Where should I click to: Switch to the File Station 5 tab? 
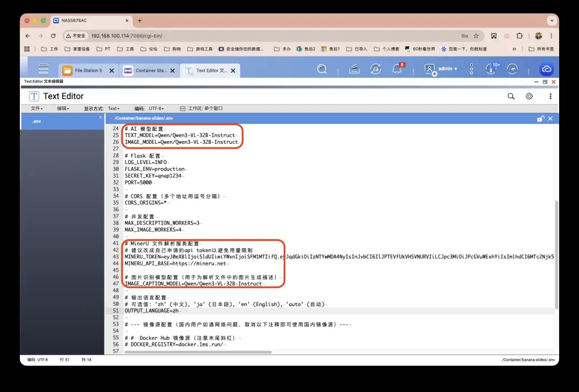tap(88, 70)
